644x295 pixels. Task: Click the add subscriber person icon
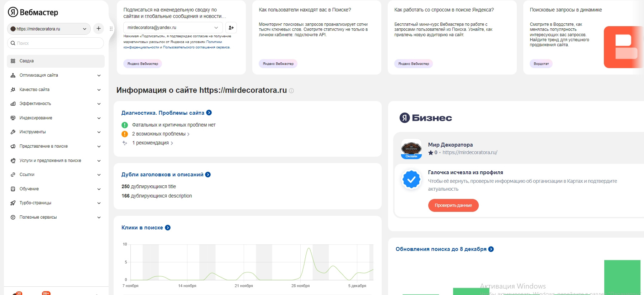(x=231, y=28)
